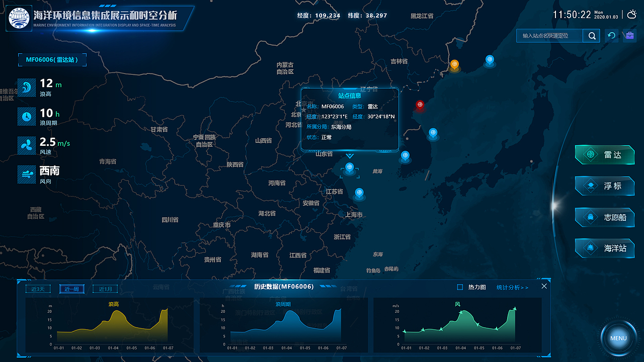Click the wind direction icon

pyautogui.click(x=26, y=174)
